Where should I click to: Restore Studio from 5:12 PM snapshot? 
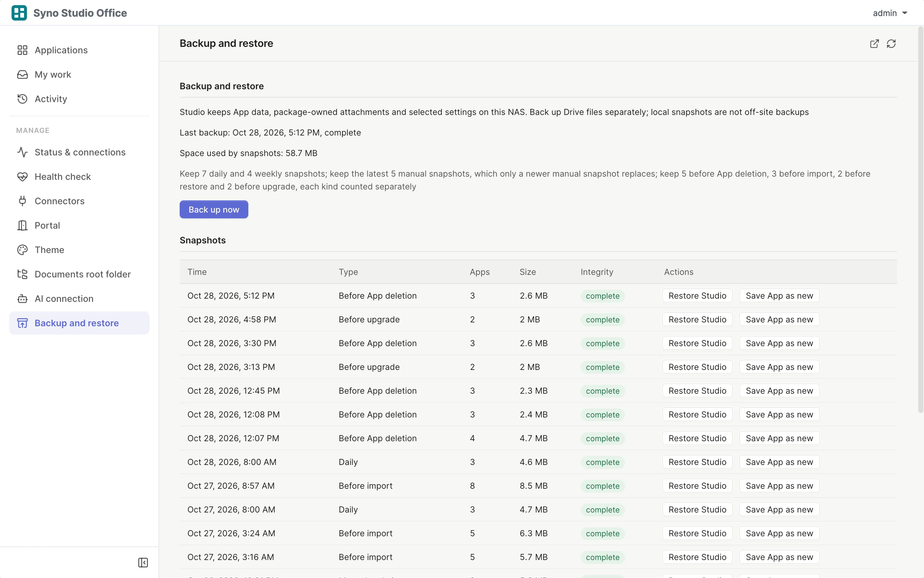pos(697,295)
